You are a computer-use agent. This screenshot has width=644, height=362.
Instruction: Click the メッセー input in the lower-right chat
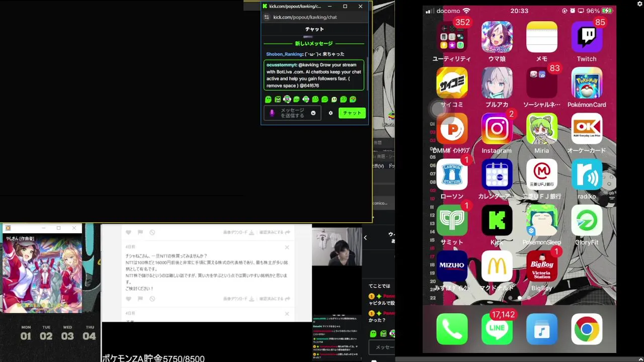[382, 347]
